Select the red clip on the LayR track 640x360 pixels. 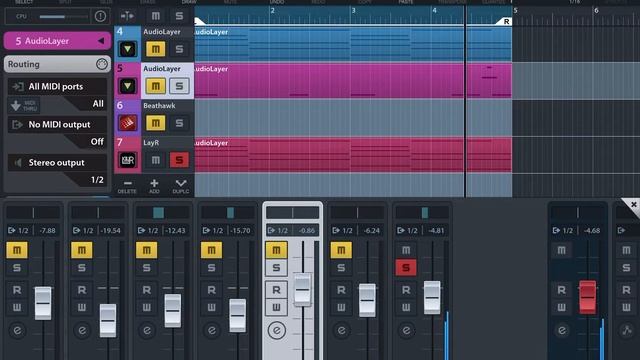click(353, 155)
